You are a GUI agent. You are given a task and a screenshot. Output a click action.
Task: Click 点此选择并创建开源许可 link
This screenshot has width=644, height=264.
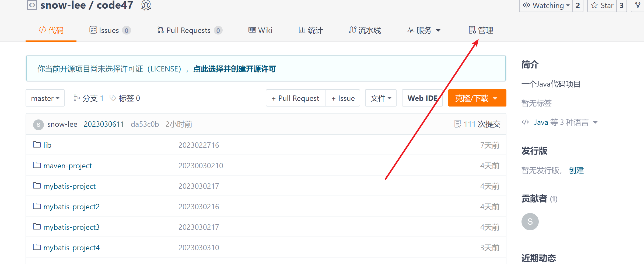pos(234,69)
